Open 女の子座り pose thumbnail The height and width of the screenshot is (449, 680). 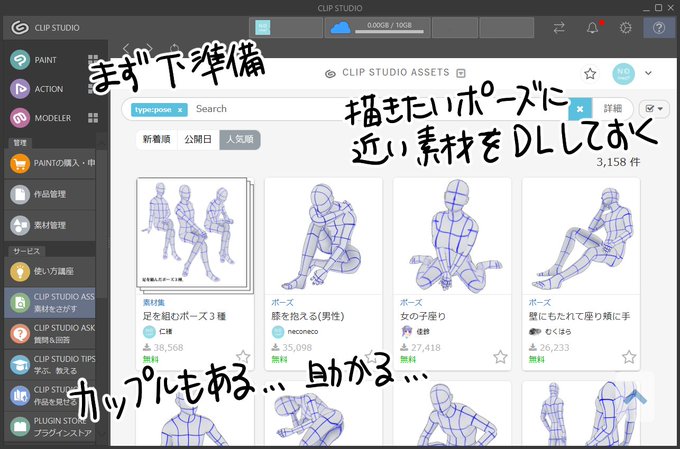(452, 236)
